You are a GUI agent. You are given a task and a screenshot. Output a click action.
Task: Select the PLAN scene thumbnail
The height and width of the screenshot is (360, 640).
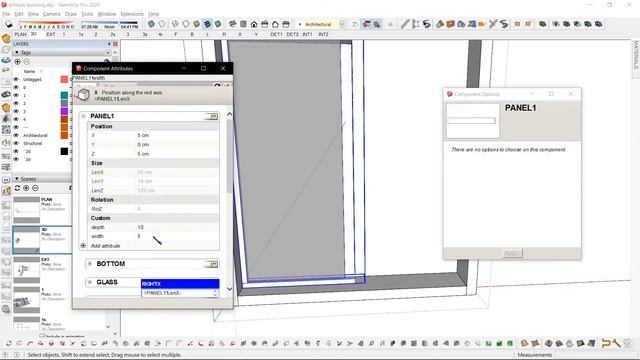click(27, 210)
